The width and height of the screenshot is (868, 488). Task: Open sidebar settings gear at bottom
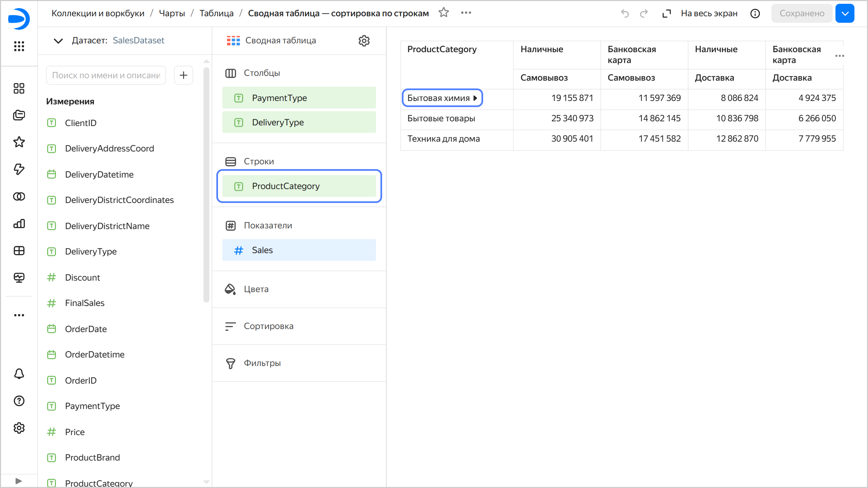(x=19, y=428)
